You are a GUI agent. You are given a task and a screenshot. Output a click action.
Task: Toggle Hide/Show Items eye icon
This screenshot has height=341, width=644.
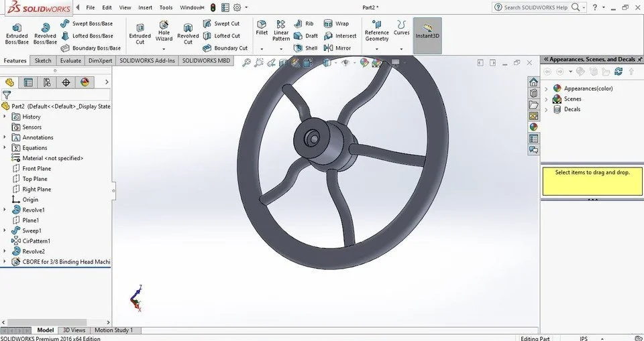(345, 63)
